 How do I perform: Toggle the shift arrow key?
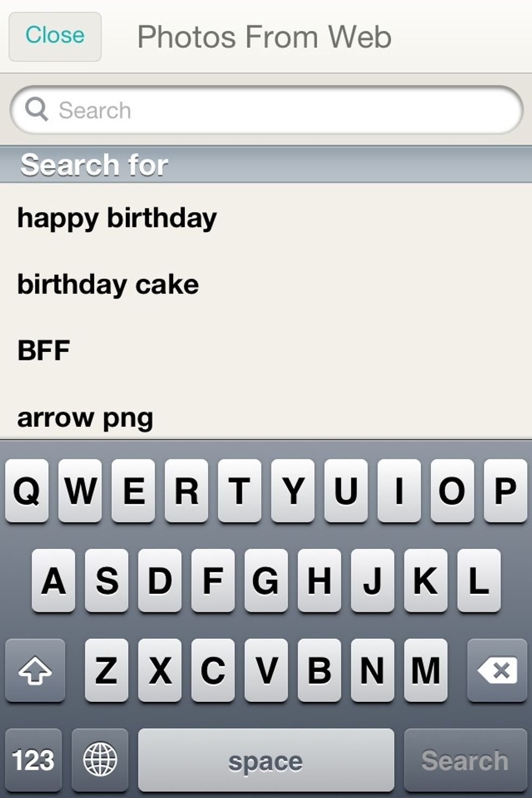coord(35,670)
